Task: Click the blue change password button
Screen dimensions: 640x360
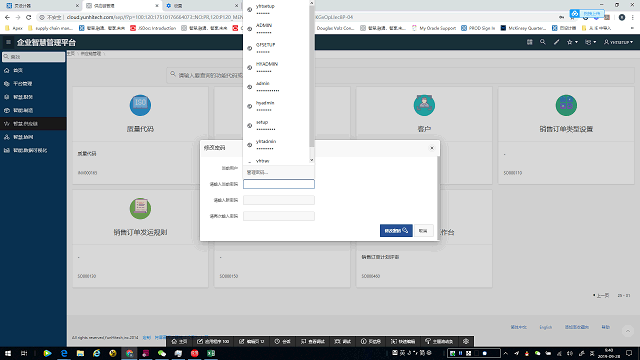Action: coord(396,231)
